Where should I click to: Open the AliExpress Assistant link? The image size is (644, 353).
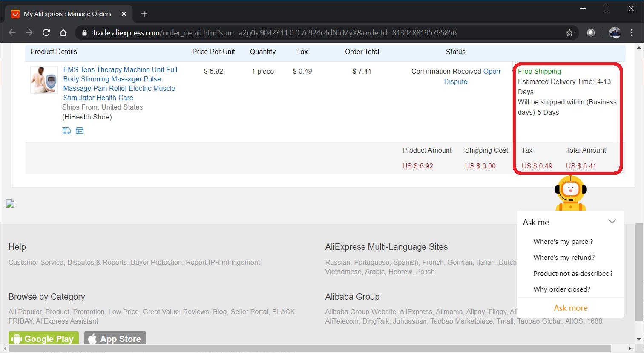pyautogui.click(x=67, y=321)
